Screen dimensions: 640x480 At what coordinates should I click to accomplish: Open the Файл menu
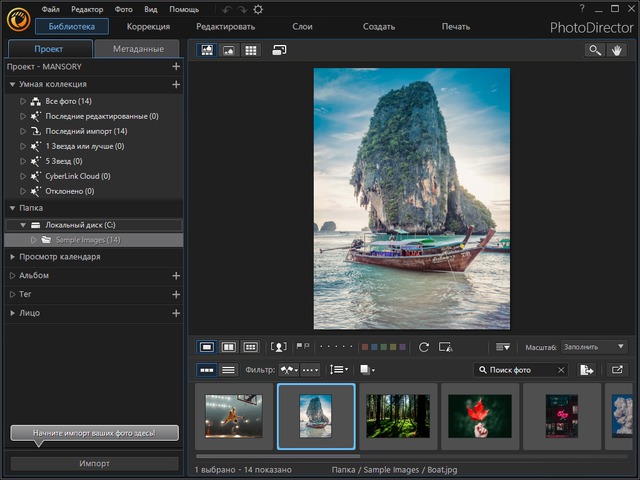point(51,9)
